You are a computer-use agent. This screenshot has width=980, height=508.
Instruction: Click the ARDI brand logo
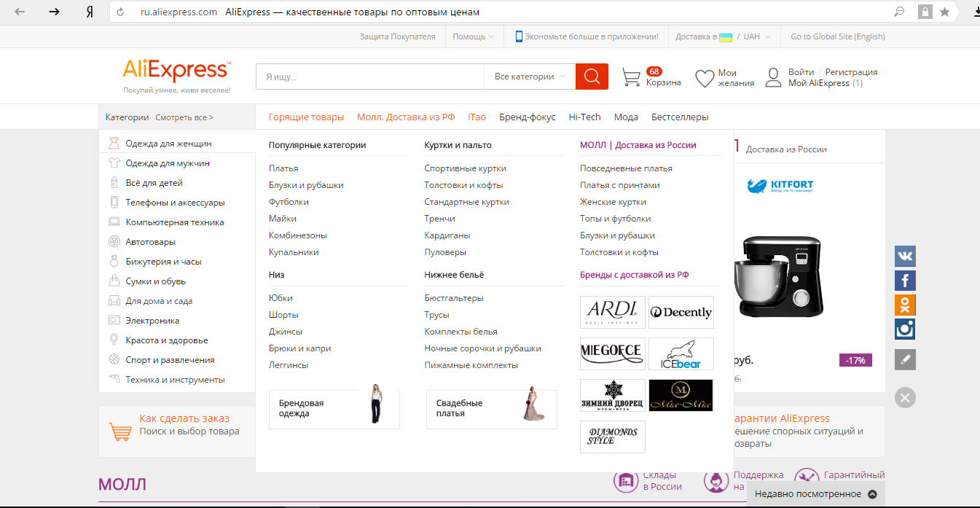click(x=613, y=312)
